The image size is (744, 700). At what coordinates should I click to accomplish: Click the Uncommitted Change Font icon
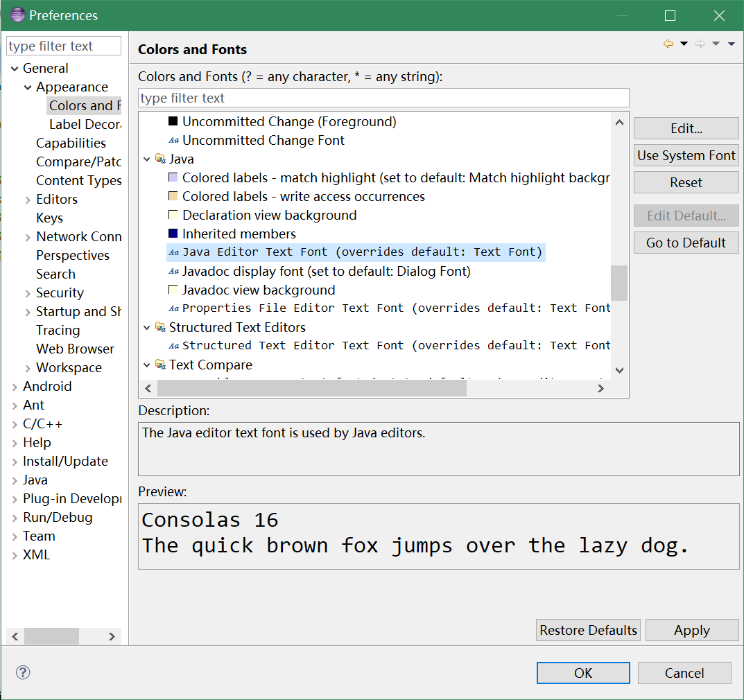(174, 141)
